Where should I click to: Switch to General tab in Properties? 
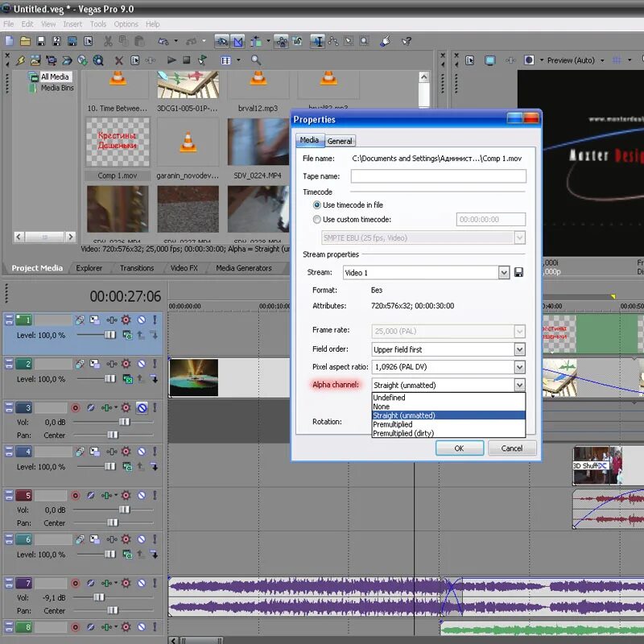[x=339, y=141]
